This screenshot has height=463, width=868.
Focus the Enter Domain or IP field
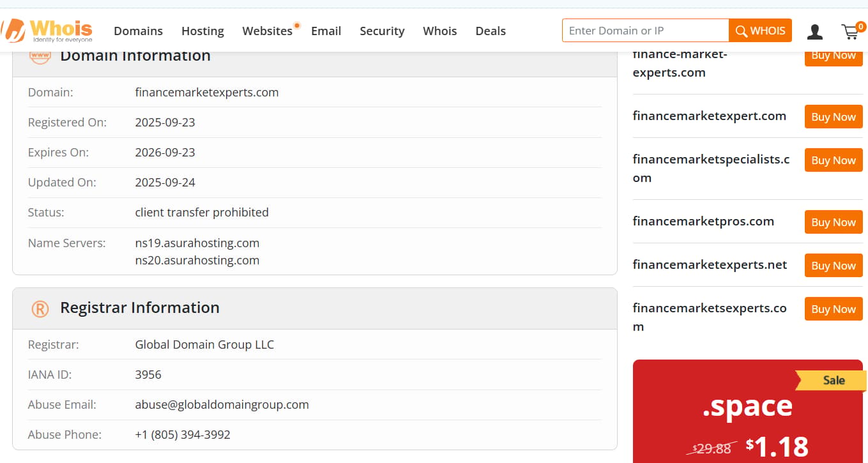[x=645, y=31]
